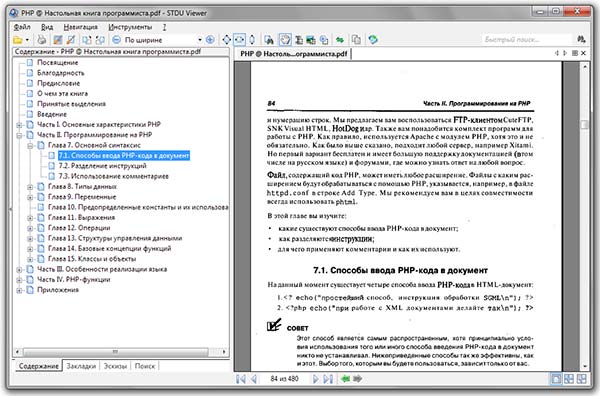
Task: Click the 'Быстрый поиск' search field
Action: tap(527, 39)
